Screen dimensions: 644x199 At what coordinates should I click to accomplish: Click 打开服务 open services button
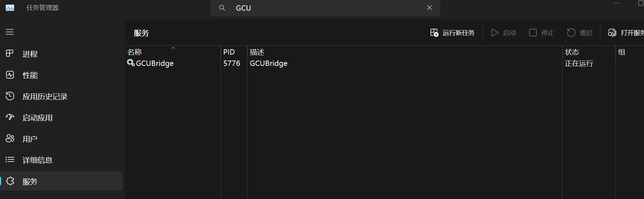pyautogui.click(x=626, y=33)
